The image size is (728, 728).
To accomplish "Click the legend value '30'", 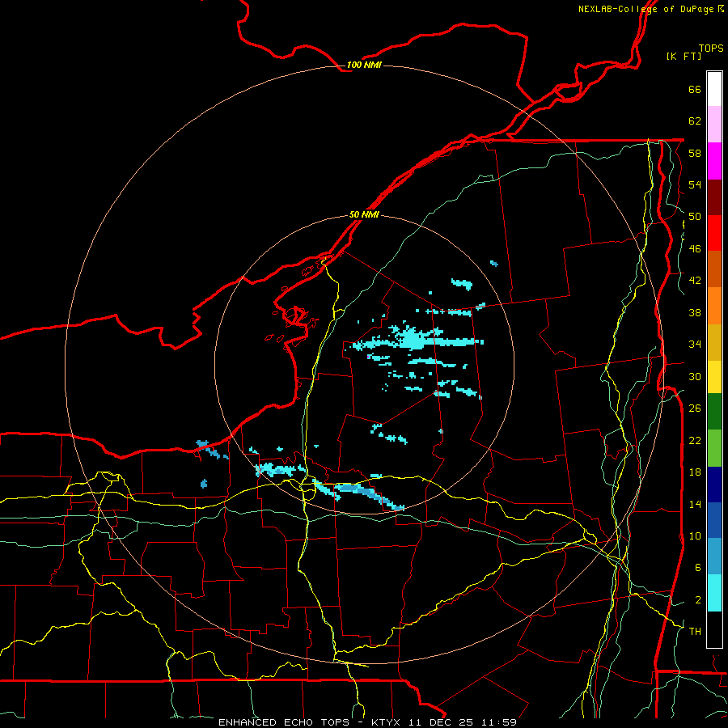I will pos(695,376).
